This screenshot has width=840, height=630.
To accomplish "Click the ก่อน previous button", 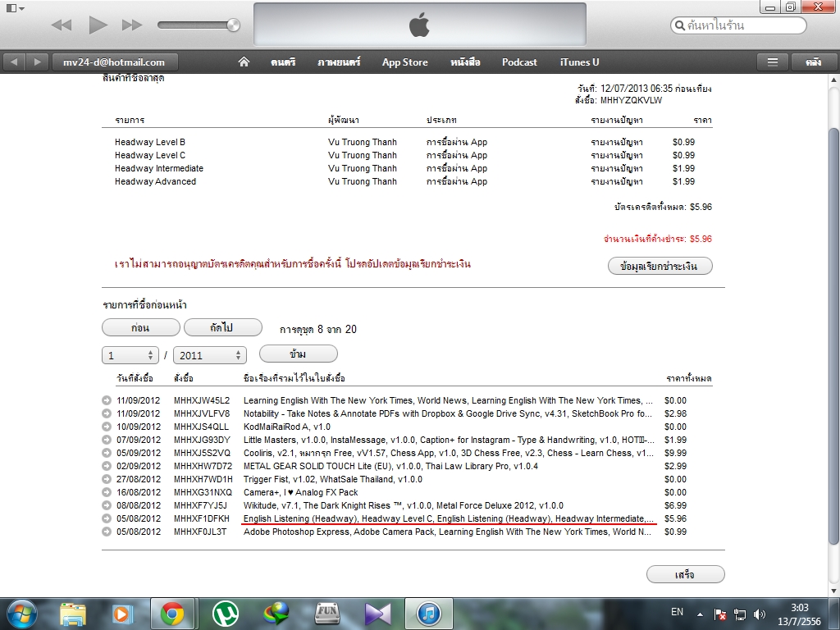I will [x=140, y=327].
